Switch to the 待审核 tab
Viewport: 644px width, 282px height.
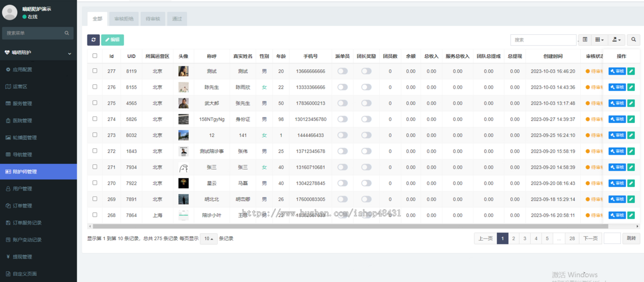[x=152, y=19]
